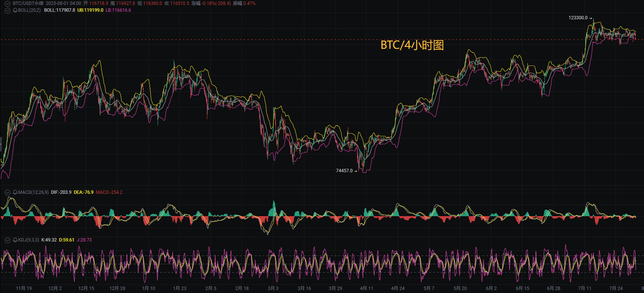Select the yellow UB:119199.0 upper band value
This screenshot has height=293, width=644.
pyautogui.click(x=90, y=10)
